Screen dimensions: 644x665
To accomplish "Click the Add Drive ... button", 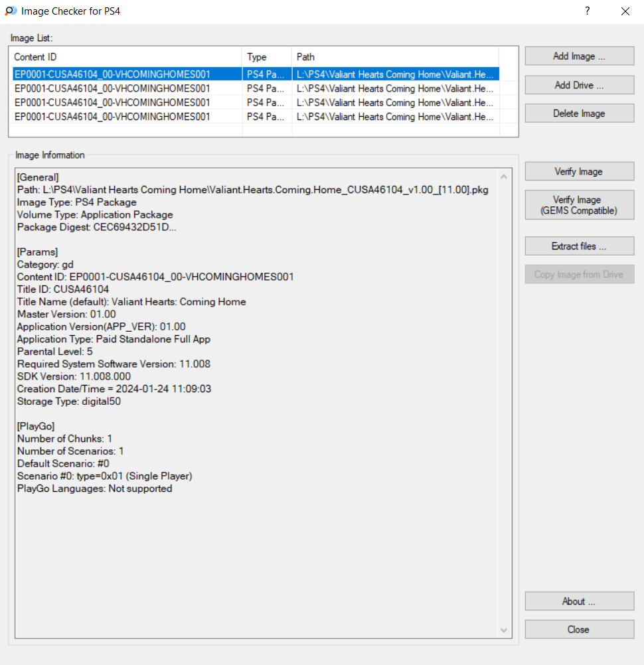I will (x=580, y=85).
